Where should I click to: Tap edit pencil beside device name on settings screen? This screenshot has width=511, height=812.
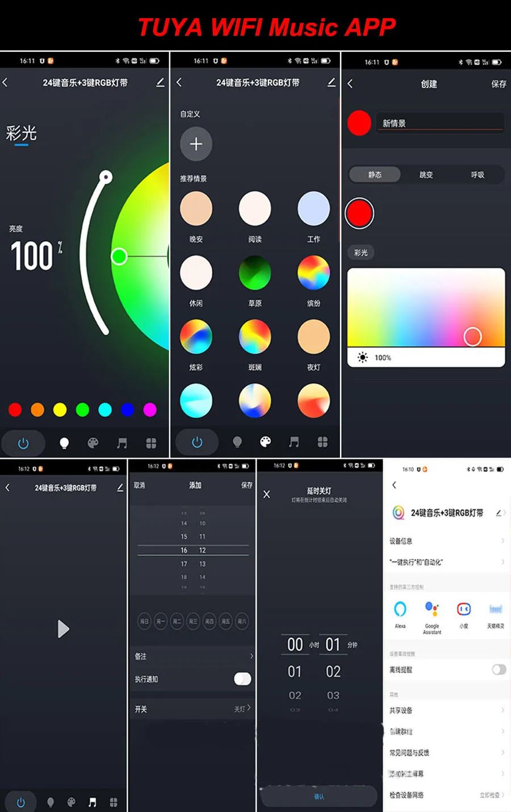tap(499, 513)
